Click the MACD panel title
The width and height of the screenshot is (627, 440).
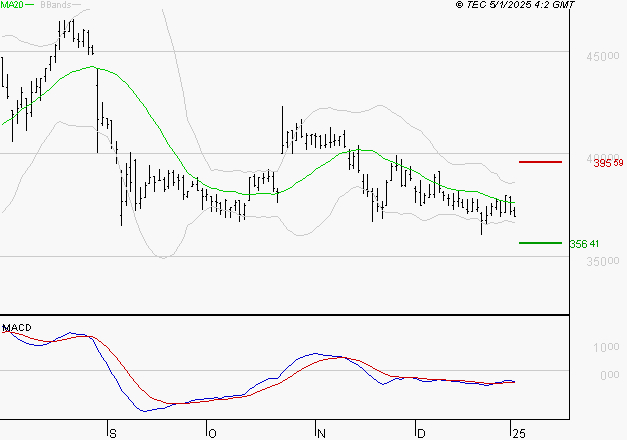[x=17, y=328]
